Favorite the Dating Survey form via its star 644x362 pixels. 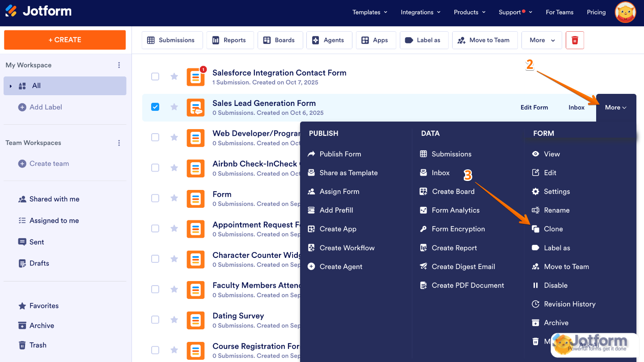174,320
